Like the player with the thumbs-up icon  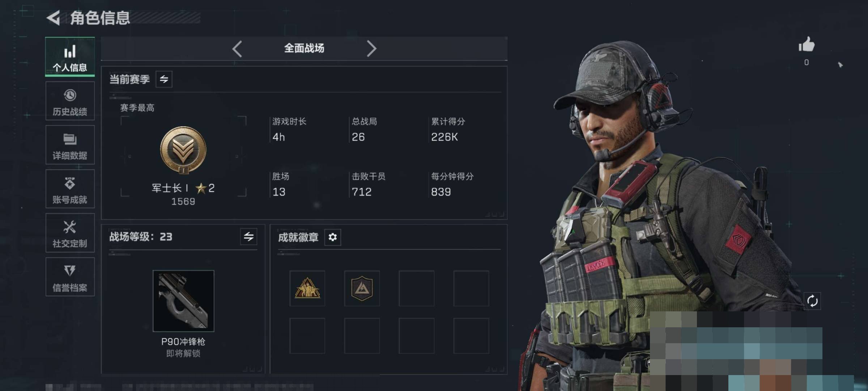coord(807,45)
